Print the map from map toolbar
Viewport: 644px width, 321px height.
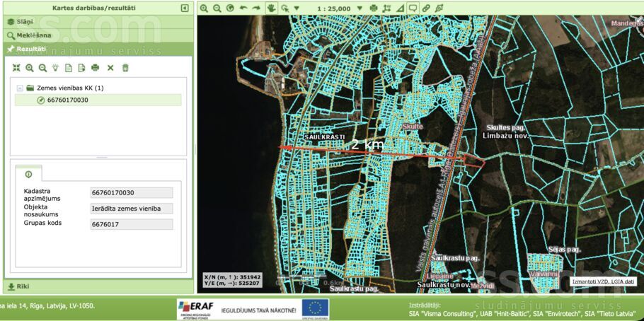[374, 8]
